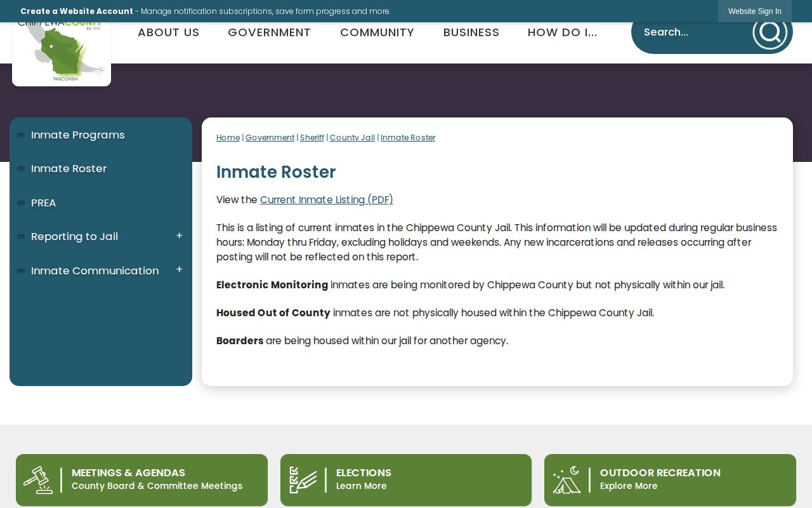Select Reporting to Jail in sidebar
The image size is (812, 508).
75,236
